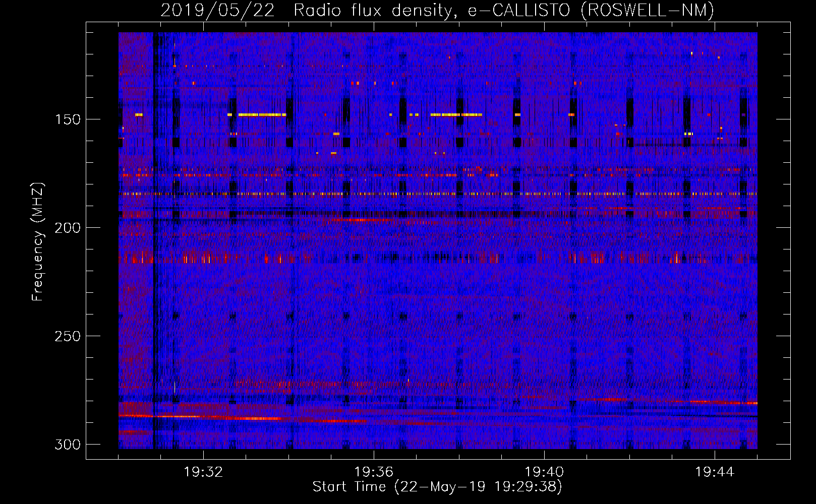Select the 250 frequency tick label
This screenshot has width=816, height=504.
pyautogui.click(x=67, y=336)
